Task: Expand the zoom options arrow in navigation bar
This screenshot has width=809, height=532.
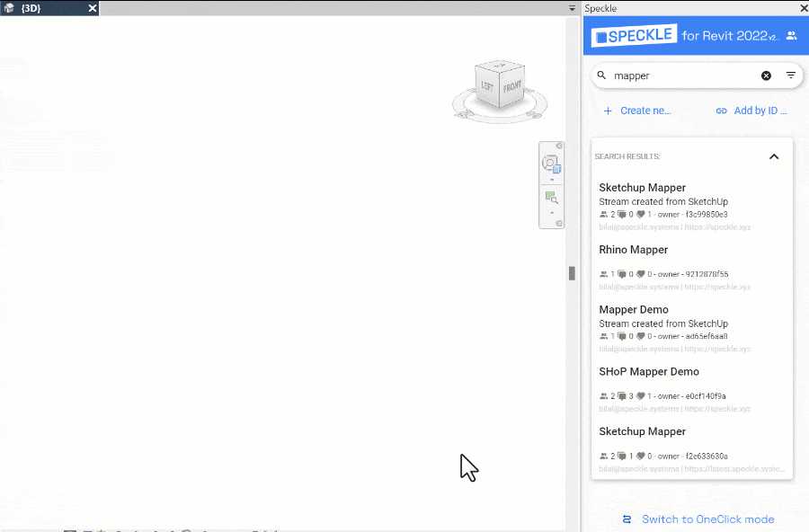Action: tap(552, 213)
